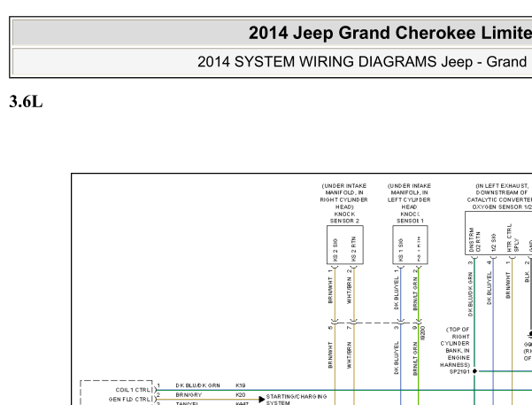Click the 'TOP OF RIGHT CYLINDER BANK' location note
Screen dimensions: 532x405
455,347
